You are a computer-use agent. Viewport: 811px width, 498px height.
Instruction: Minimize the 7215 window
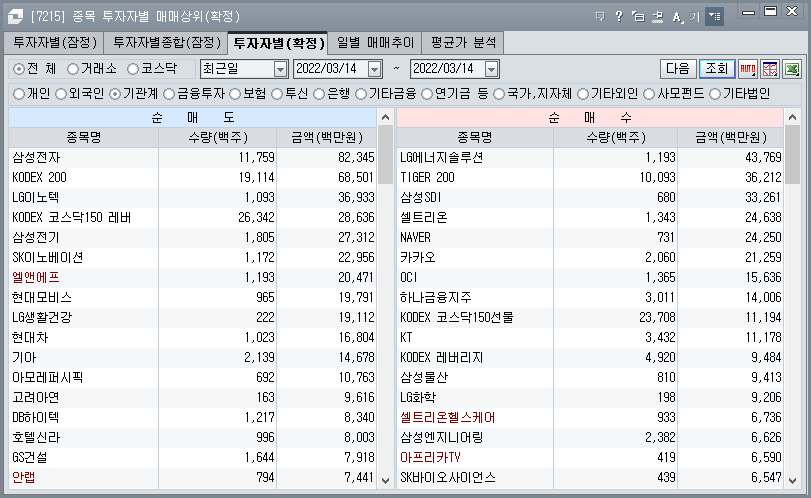748,12
